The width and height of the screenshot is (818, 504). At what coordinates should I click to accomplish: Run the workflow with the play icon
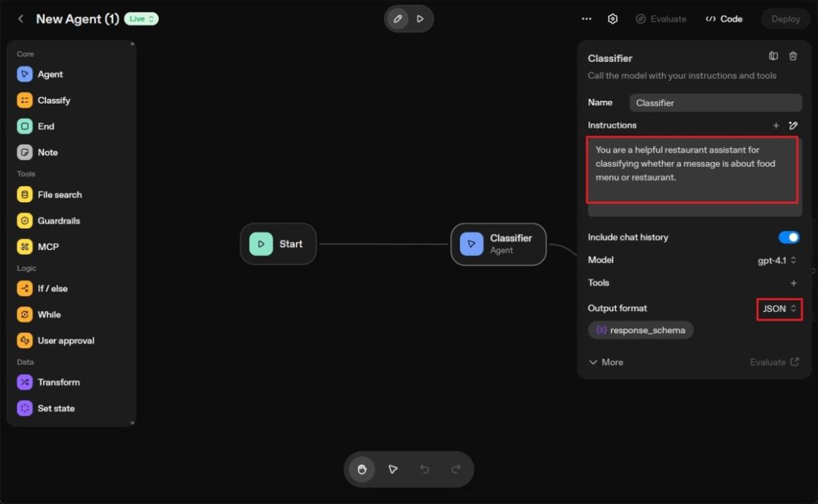[421, 18]
